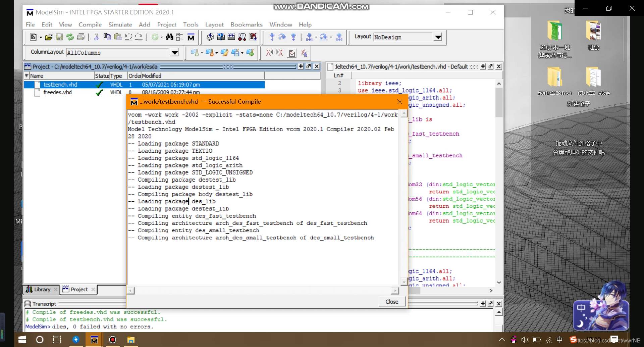
Task: Open the Layout NoDesign dropdown
Action: coord(438,37)
